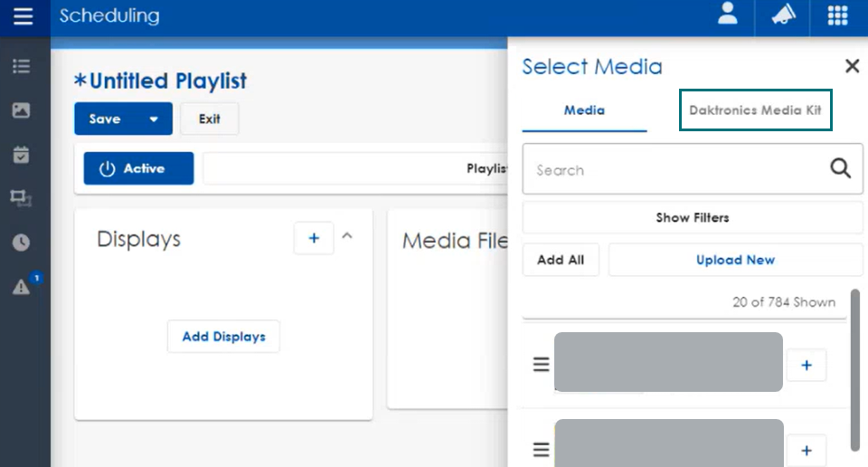Collapse the Displays panel with chevron
Viewport: 868px width, 467px height.
click(347, 237)
